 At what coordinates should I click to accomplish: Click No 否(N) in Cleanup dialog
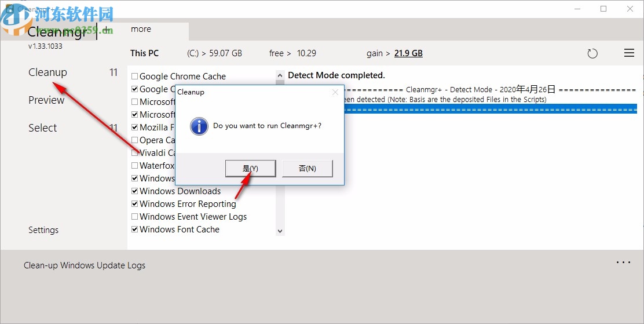point(307,169)
